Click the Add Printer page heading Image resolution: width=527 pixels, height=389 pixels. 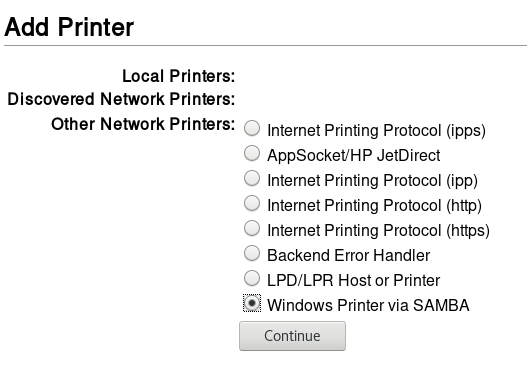point(69,27)
